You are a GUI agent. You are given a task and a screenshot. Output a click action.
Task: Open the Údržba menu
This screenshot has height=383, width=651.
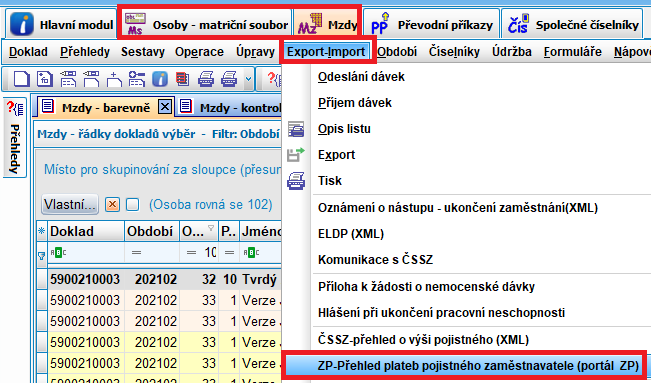(x=512, y=52)
